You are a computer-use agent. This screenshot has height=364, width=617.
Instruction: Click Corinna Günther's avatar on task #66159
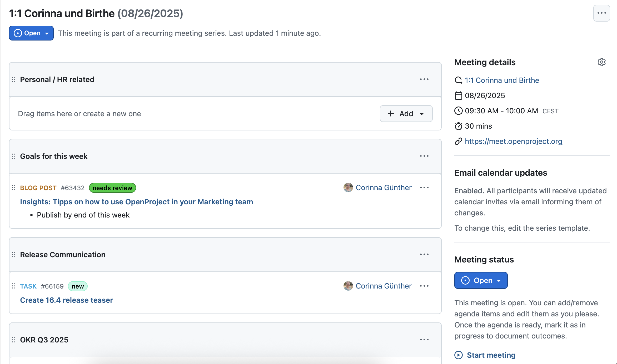pos(348,286)
